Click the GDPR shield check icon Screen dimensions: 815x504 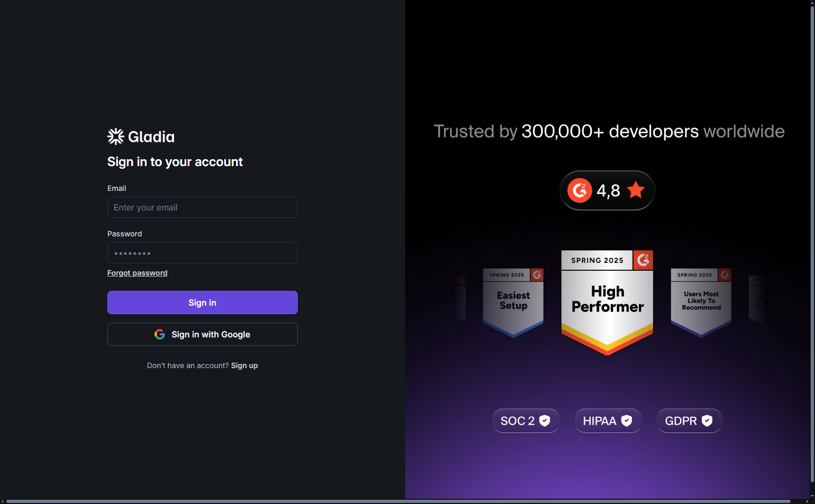(x=708, y=420)
